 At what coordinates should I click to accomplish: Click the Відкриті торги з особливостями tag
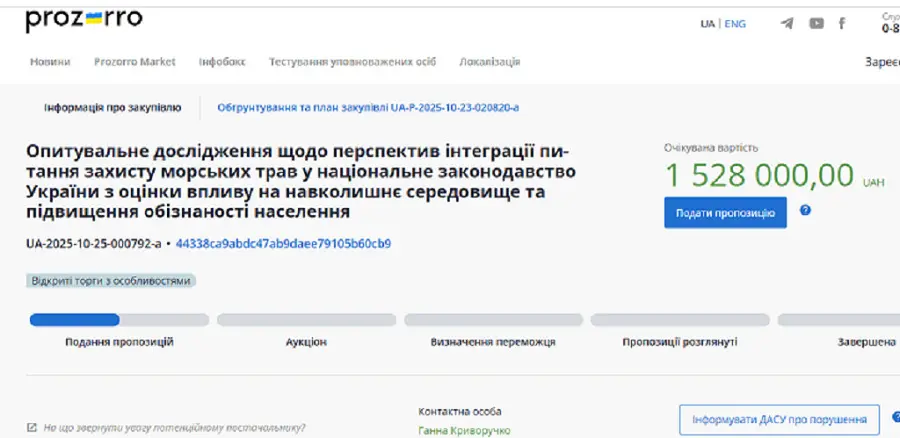click(x=110, y=281)
